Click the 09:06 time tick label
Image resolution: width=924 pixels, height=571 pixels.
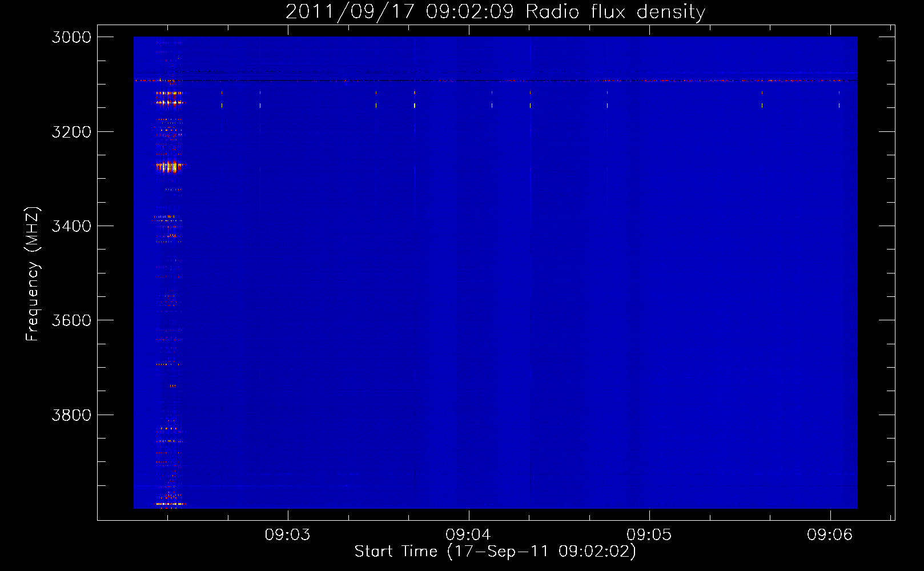[830, 534]
